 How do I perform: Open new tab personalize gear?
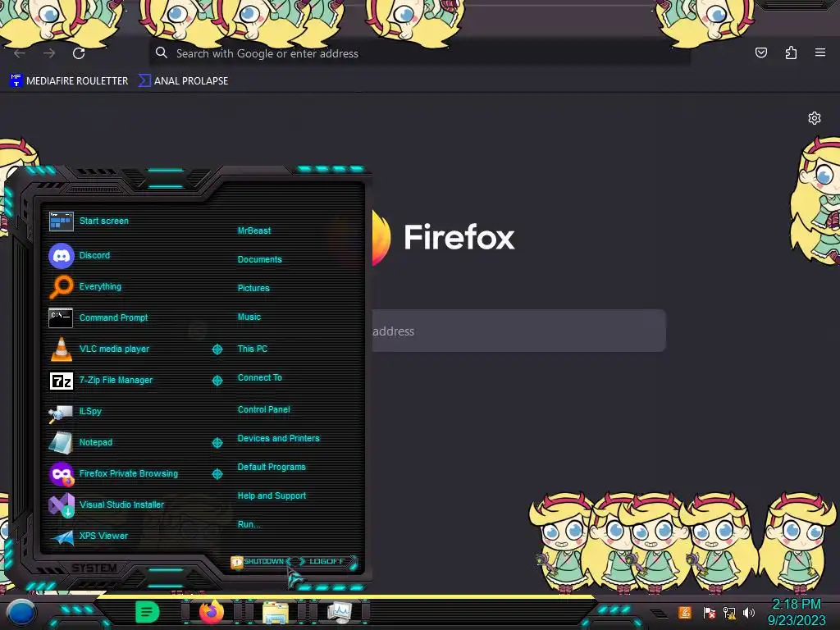[x=815, y=118]
